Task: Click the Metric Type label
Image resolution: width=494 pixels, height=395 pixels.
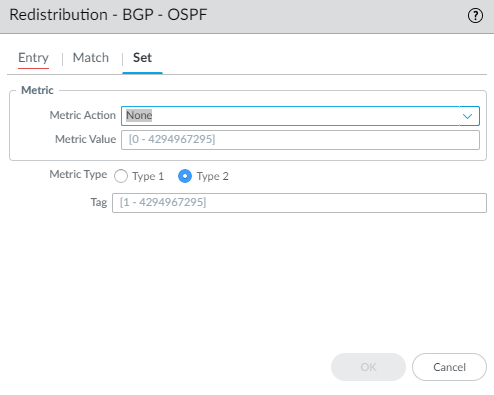Action: coord(78,174)
